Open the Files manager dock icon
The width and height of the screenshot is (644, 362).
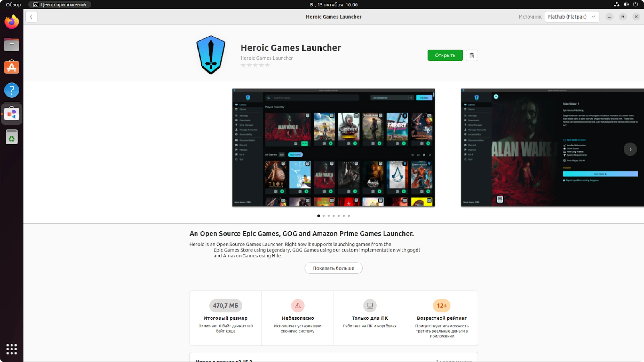(x=12, y=45)
